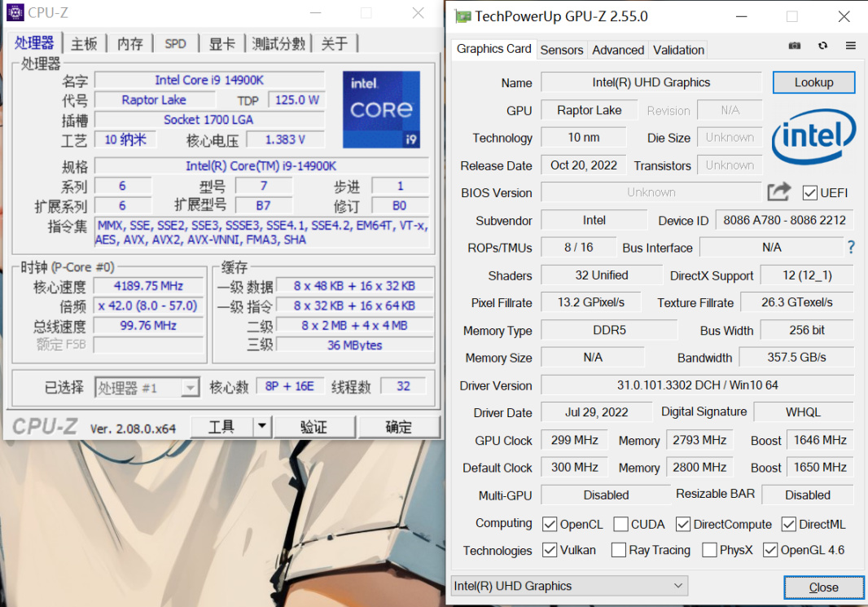
Task: Click the Socket 1700 LGA field
Action: 209,120
